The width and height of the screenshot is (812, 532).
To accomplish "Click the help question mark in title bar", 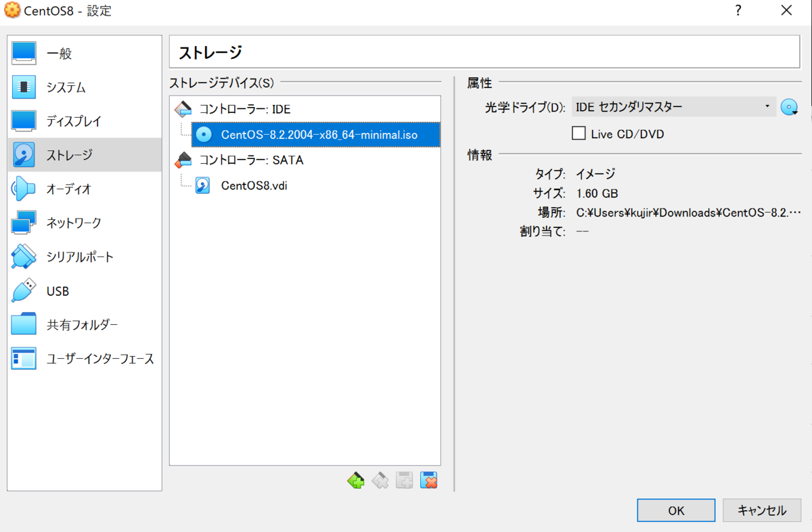I will pyautogui.click(x=738, y=11).
